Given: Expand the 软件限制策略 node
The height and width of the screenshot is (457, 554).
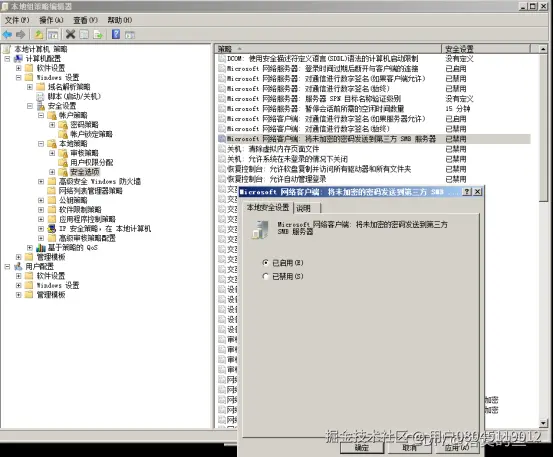Looking at the screenshot, I should [41, 210].
